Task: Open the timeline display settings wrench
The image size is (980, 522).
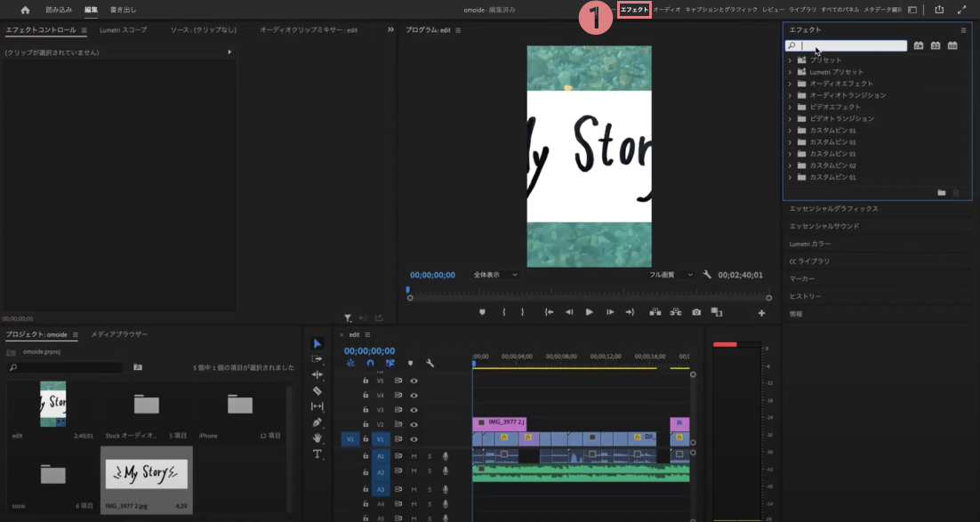Action: click(x=430, y=363)
